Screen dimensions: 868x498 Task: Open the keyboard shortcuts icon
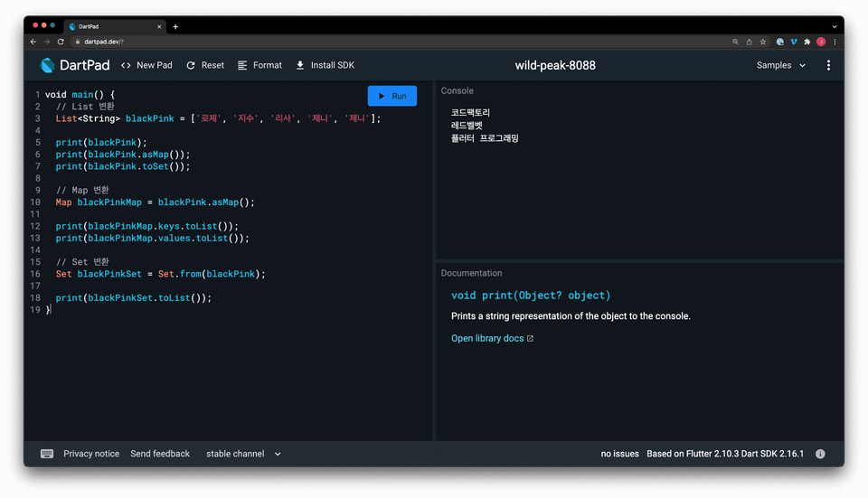(47, 454)
